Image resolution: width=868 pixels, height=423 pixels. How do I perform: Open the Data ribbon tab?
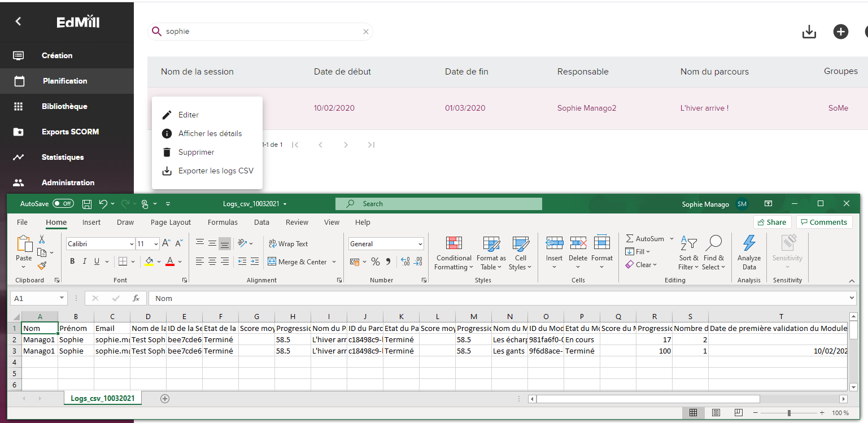(x=261, y=222)
